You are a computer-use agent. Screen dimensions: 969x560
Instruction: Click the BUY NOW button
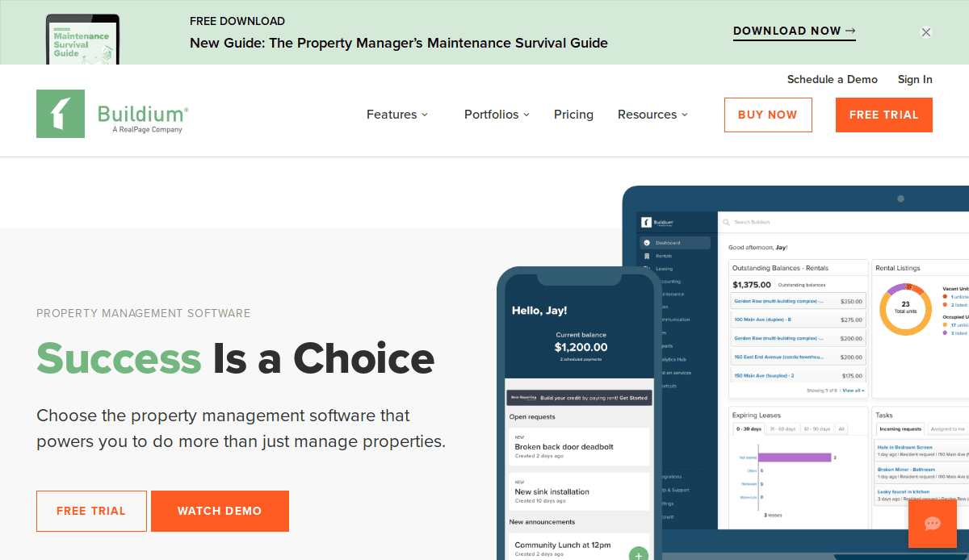(x=768, y=115)
